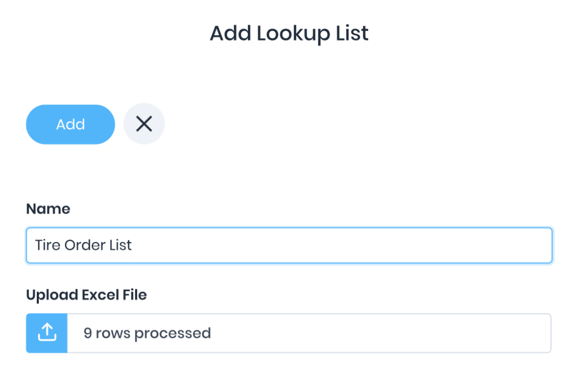Select the Excel file upload box
The height and width of the screenshot is (379, 588).
309,333
